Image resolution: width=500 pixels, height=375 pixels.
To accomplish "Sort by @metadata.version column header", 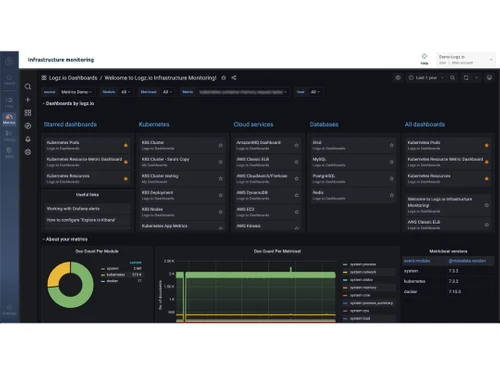I will (467, 261).
